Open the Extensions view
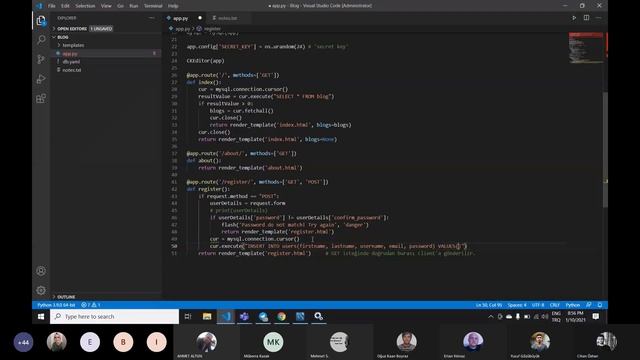Viewport: 640px width, 360px height. (x=41, y=98)
